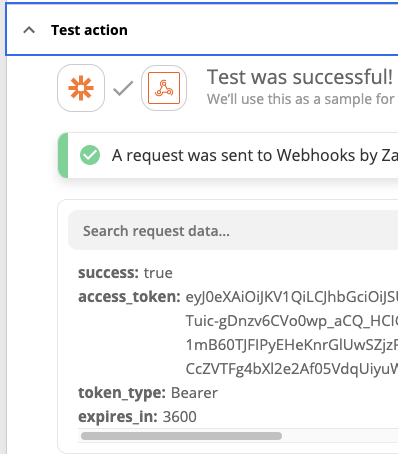The image size is (398, 454).
Task: Select the success: true field
Action: click(x=125, y=273)
